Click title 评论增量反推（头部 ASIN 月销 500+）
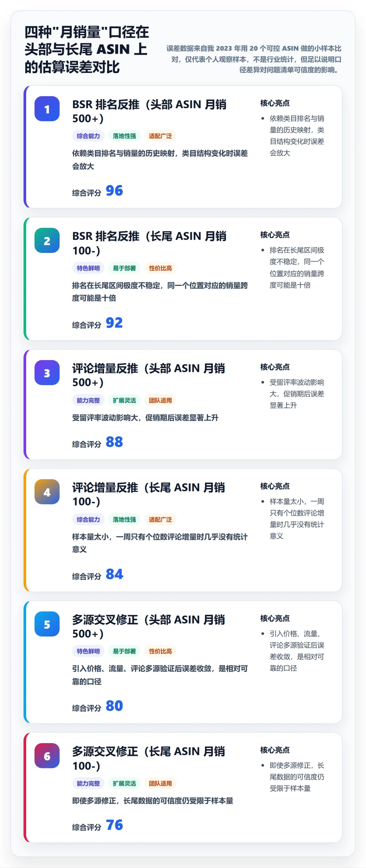 point(149,375)
